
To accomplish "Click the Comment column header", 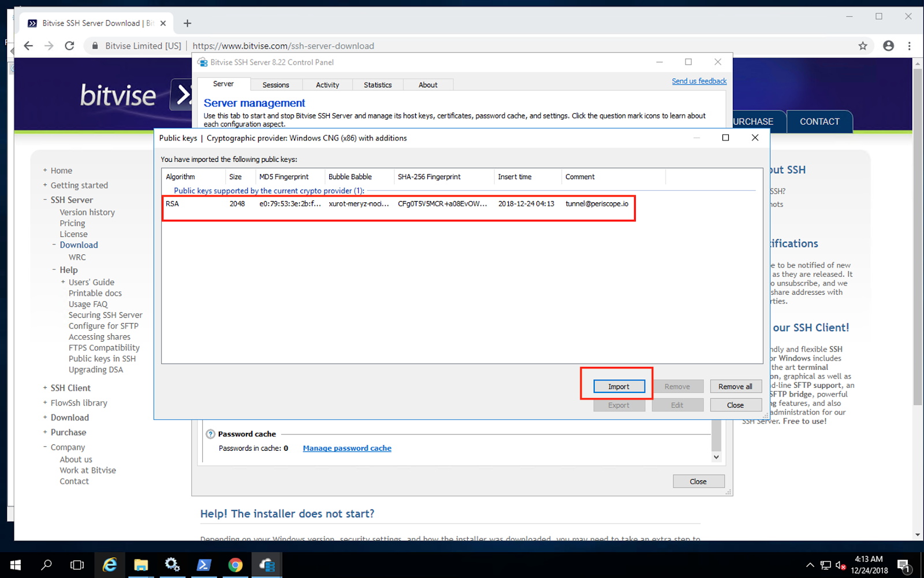I will [613, 177].
